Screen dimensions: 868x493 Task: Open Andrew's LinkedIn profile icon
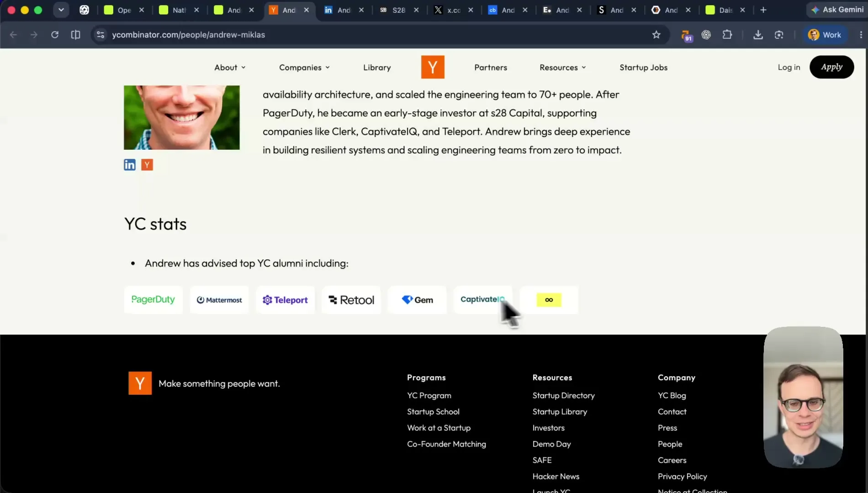[x=130, y=165]
